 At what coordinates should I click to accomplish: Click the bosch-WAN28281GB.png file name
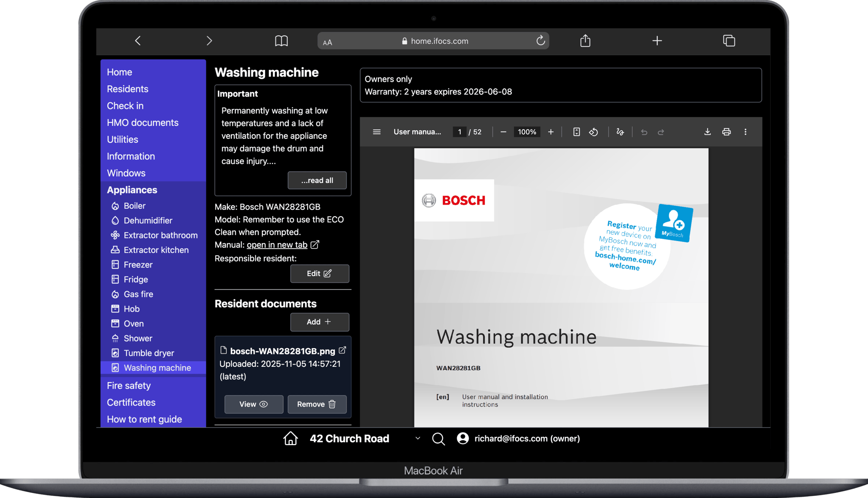pos(283,351)
